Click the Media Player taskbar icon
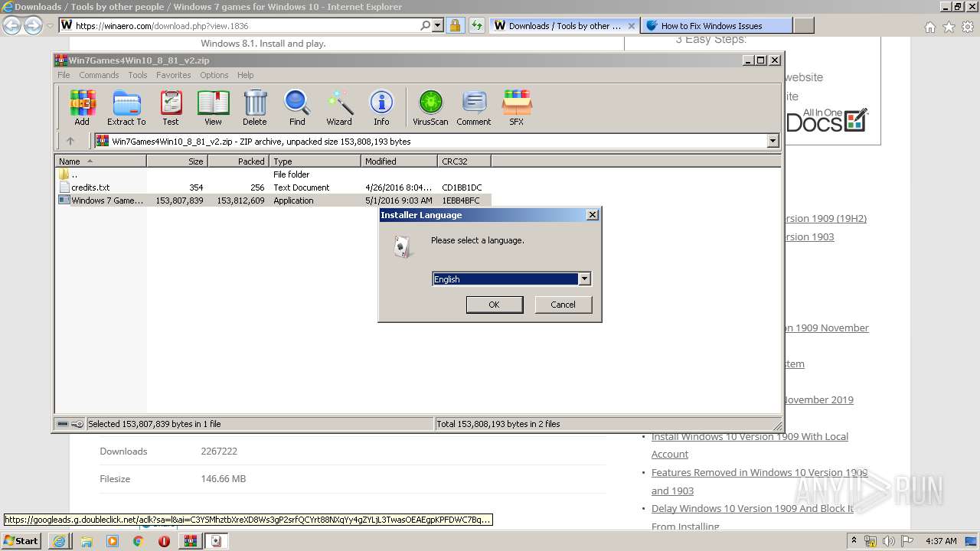The height and width of the screenshot is (551, 980). click(x=112, y=541)
